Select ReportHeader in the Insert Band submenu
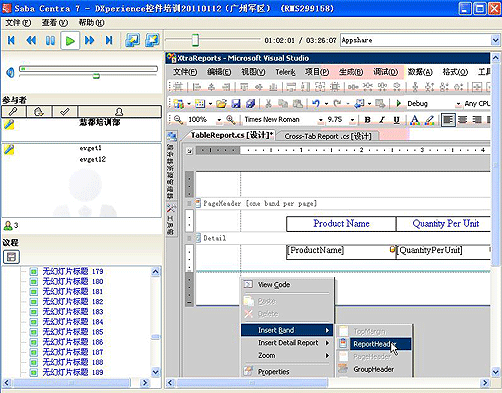Viewport: 502px width, 393px height. tap(375, 344)
